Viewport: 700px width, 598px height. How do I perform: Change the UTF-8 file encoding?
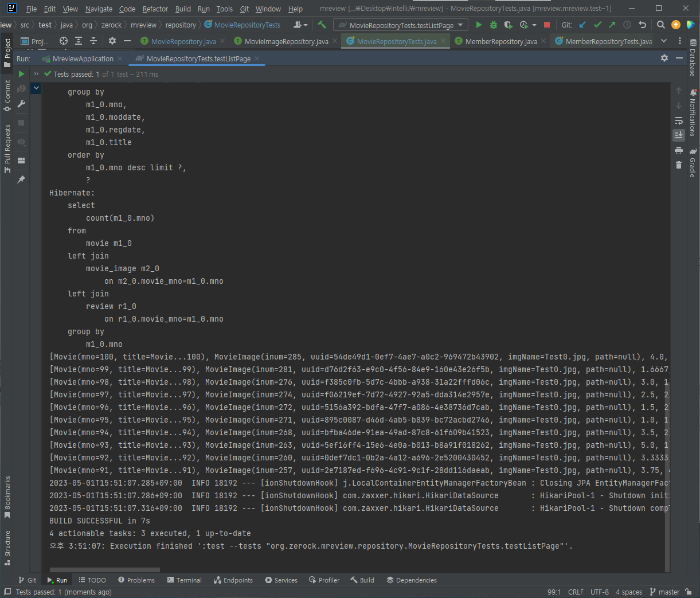pyautogui.click(x=600, y=592)
